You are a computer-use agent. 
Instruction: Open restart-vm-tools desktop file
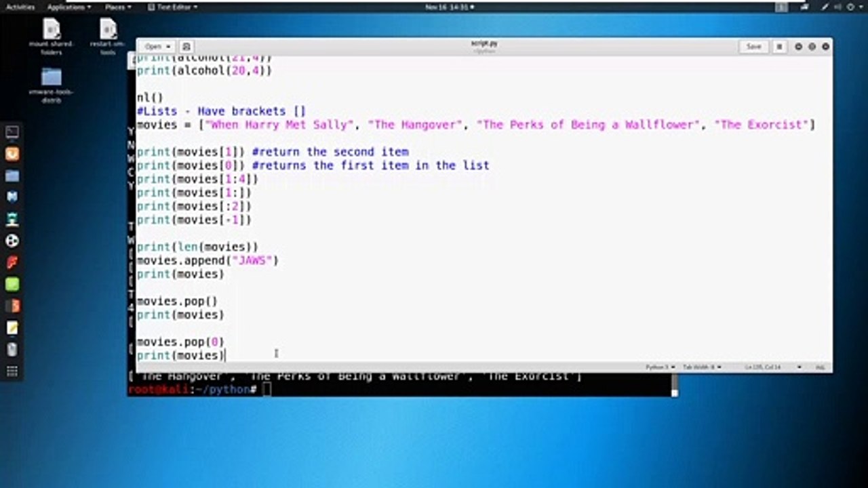point(108,37)
